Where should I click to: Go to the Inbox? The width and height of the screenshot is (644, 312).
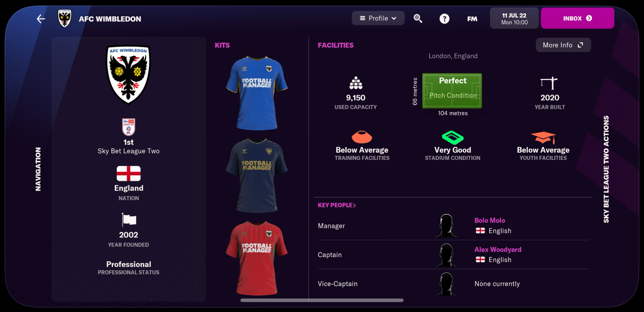(577, 18)
